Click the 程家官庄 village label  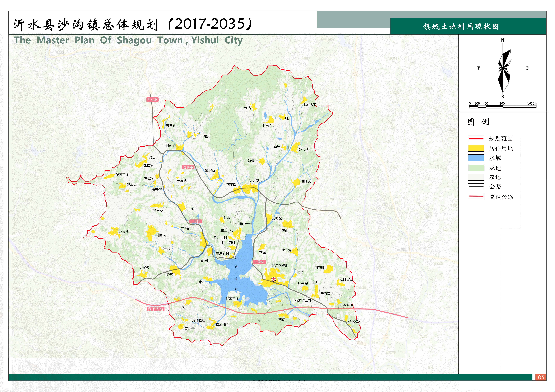pos(232,299)
